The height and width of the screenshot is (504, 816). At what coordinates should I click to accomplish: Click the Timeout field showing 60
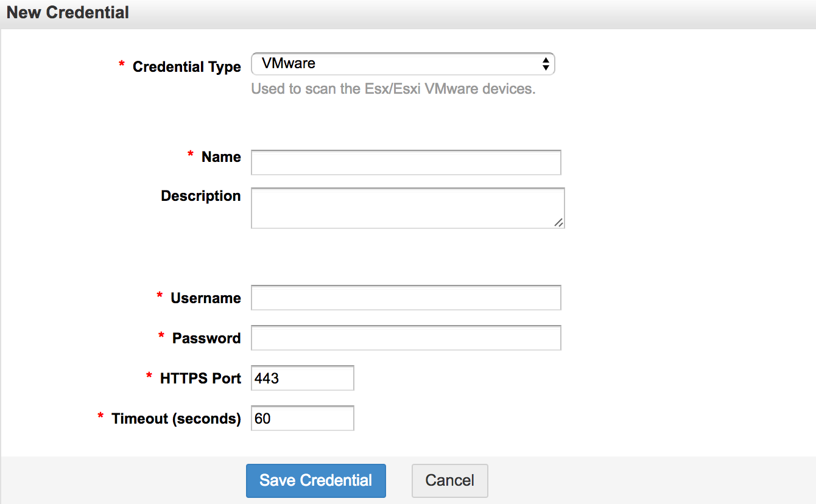(302, 418)
